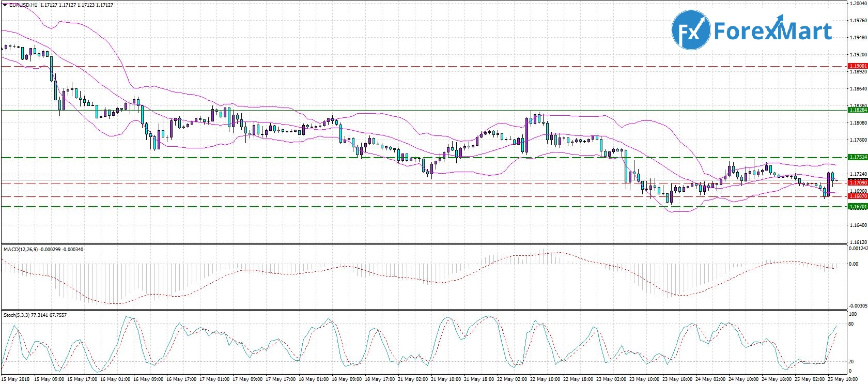Select the 1.16701 green price level label

[x=858, y=207]
